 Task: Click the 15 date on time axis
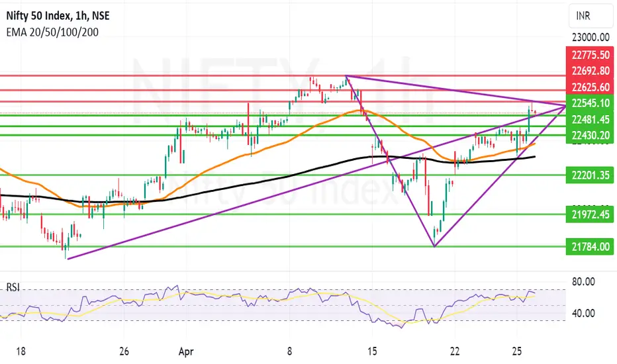[372, 351]
